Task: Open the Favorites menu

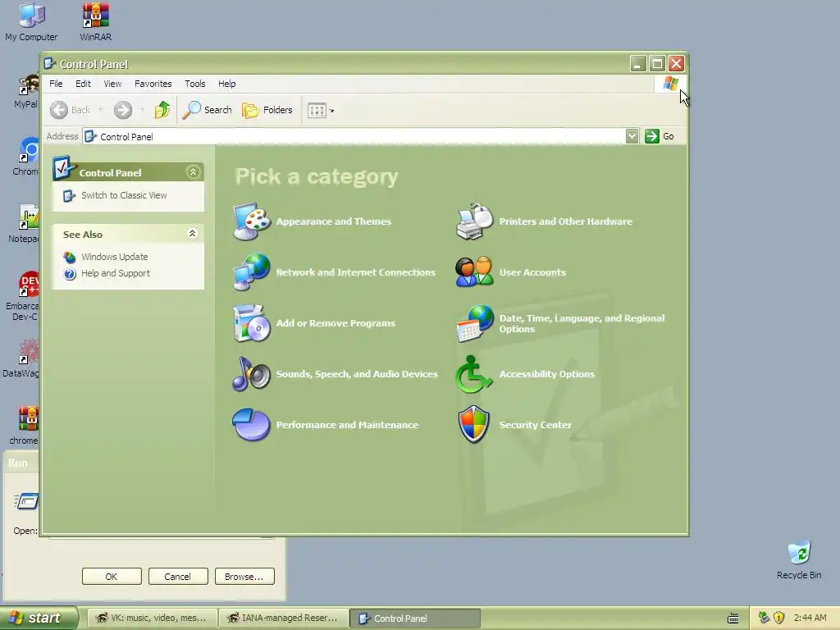Action: [153, 84]
